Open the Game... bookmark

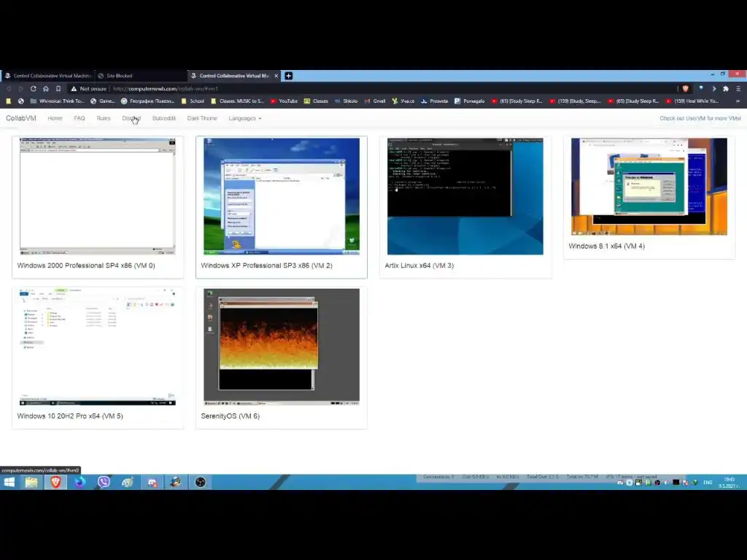pyautogui.click(x=102, y=101)
